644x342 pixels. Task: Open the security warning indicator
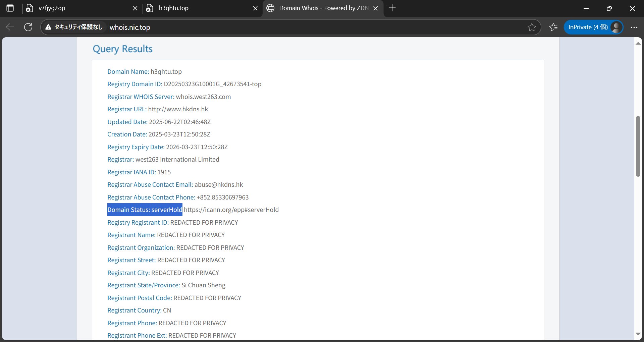tap(74, 27)
